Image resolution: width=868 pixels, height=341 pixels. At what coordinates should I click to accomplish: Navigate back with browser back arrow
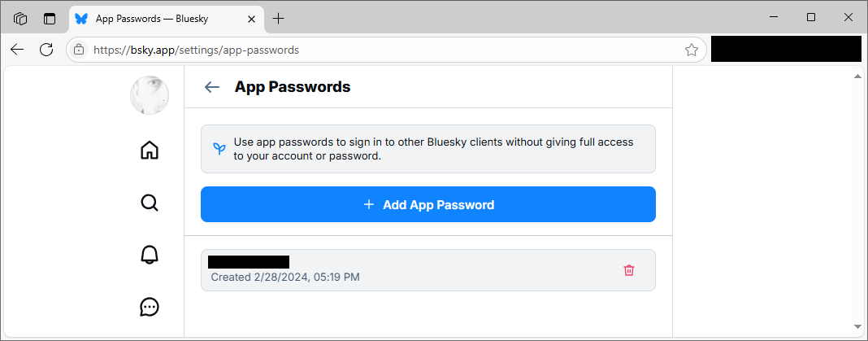[17, 50]
